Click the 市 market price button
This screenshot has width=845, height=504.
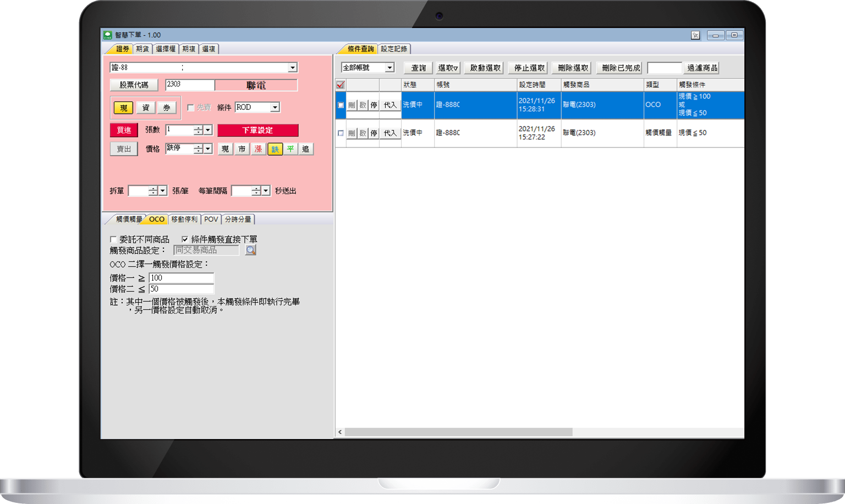pos(242,149)
